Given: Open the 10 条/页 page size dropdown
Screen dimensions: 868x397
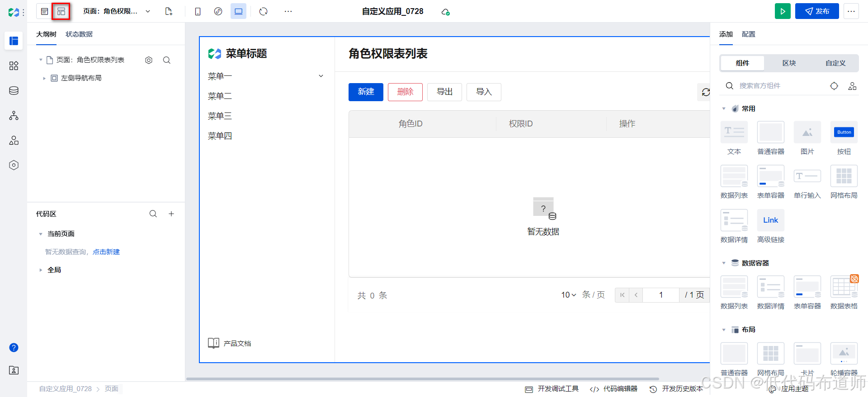Looking at the screenshot, I should [569, 295].
